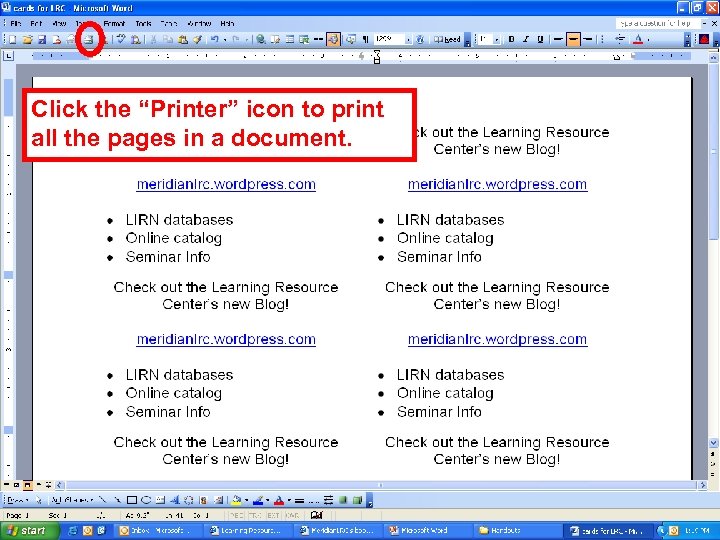Switch to Print Layout view button
720x540 pixels.
coord(27,485)
